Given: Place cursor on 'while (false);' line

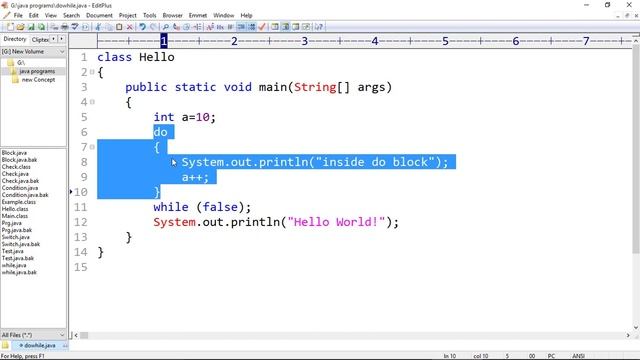Looking at the screenshot, I should (x=202, y=207).
